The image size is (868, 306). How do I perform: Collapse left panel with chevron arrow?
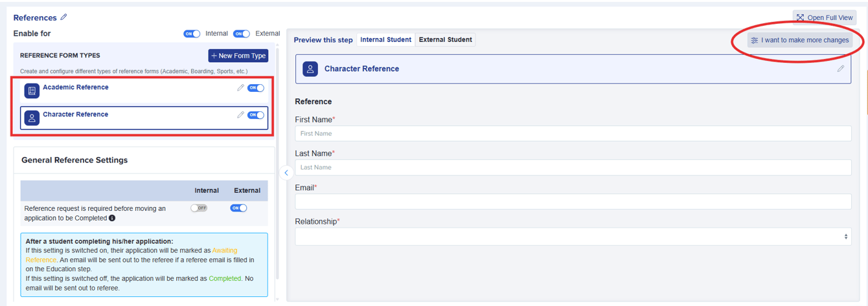click(x=286, y=173)
